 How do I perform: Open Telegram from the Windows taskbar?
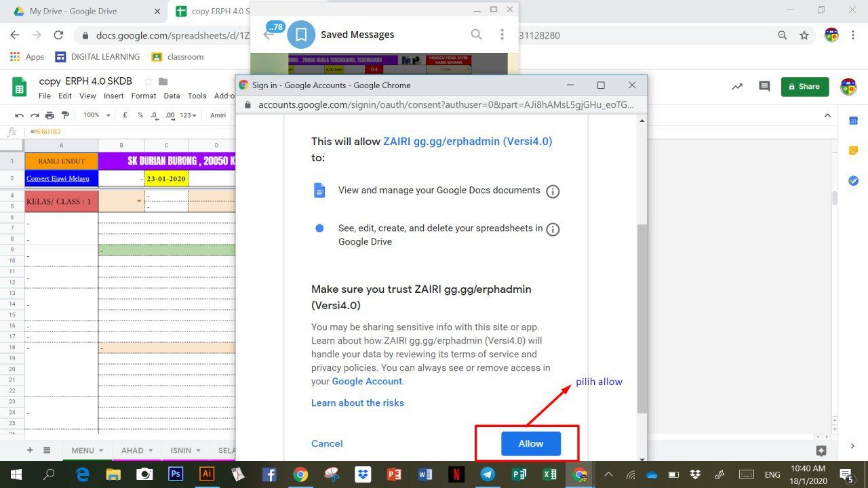pyautogui.click(x=488, y=474)
